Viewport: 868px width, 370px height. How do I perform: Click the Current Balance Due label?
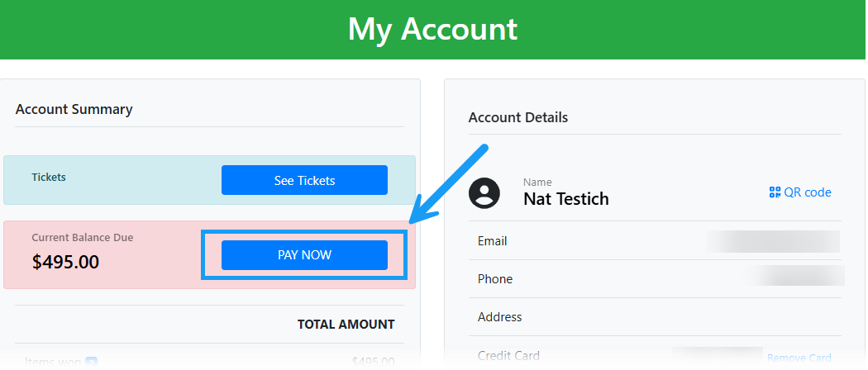pyautogui.click(x=82, y=238)
